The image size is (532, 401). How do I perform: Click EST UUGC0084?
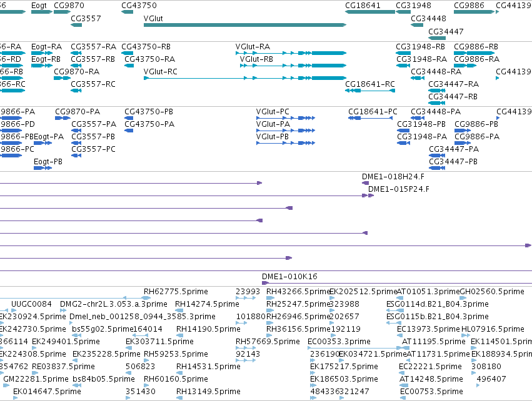coord(14,310)
